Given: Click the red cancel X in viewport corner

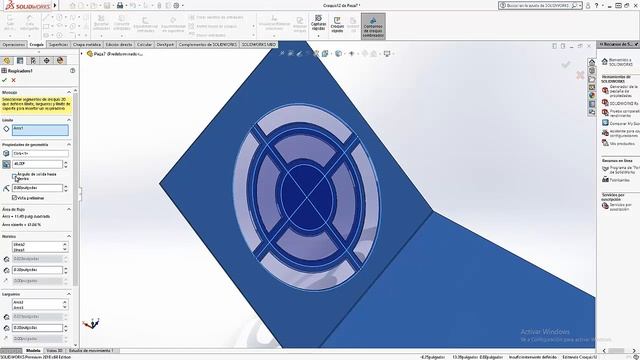Looking at the screenshot, I should click(580, 75).
